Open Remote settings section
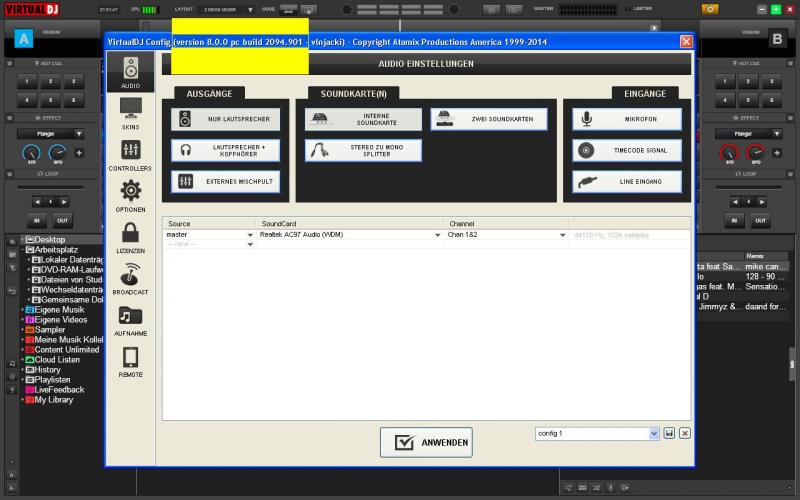The image size is (800, 500). [x=131, y=361]
